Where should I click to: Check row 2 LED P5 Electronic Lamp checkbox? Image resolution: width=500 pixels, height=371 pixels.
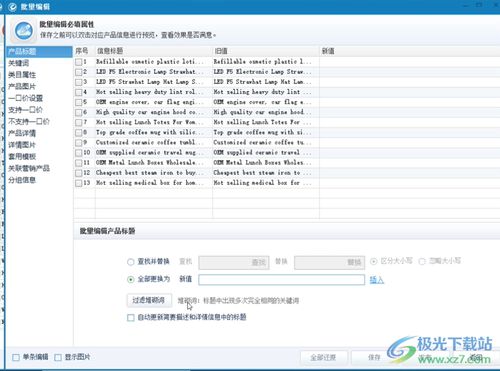coord(78,72)
